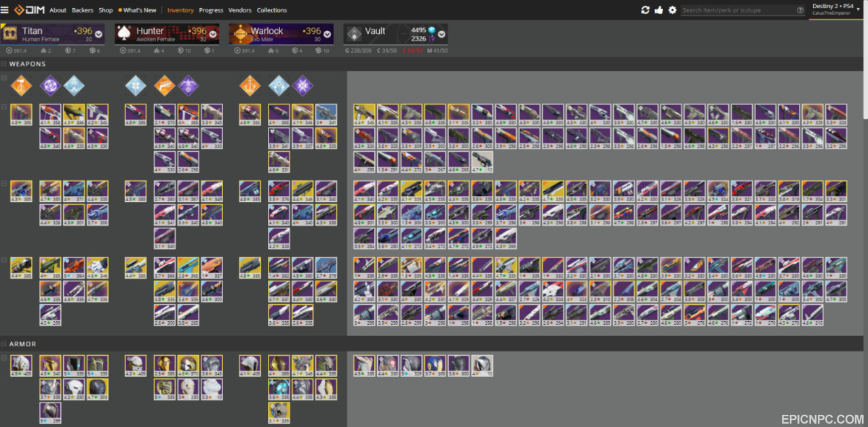Collapse the WEAPONS section
Screen dimensions: 868x427
tap(4, 64)
